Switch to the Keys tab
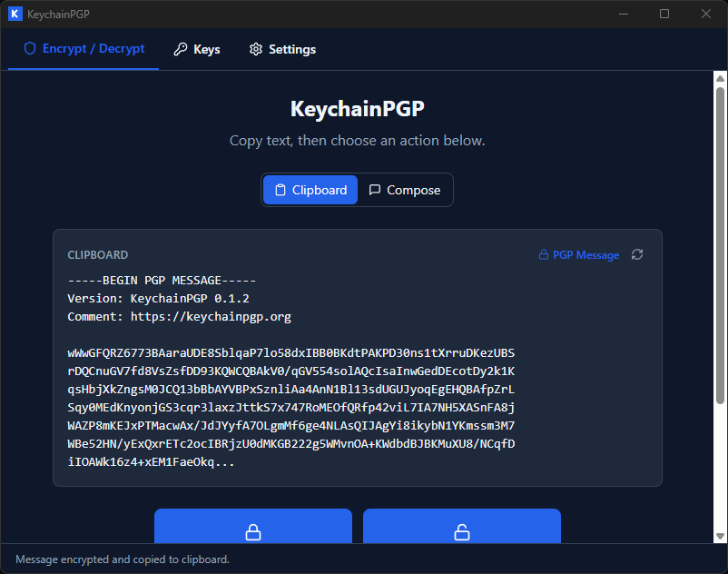The image size is (728, 574). (x=196, y=49)
